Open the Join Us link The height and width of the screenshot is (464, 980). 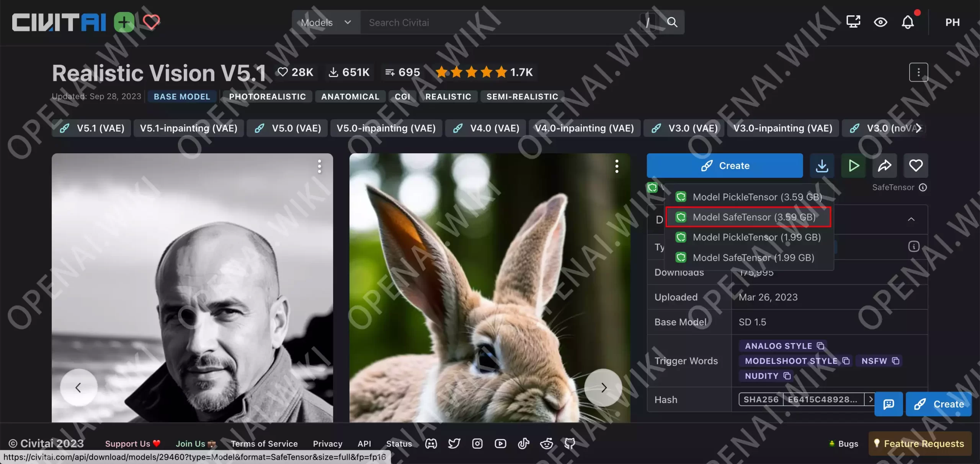tap(196, 443)
